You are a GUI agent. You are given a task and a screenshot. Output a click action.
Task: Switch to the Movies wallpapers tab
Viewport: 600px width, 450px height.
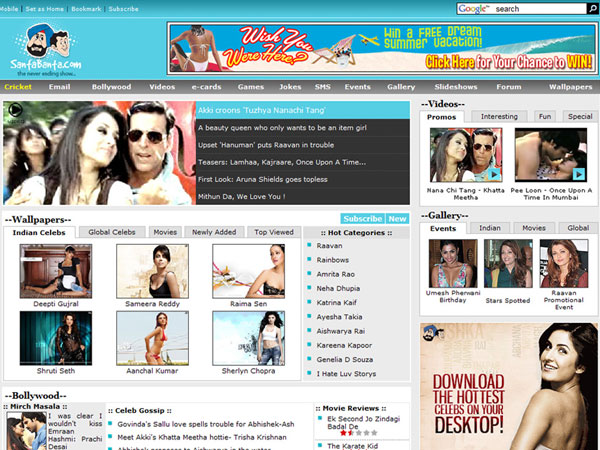(x=165, y=232)
